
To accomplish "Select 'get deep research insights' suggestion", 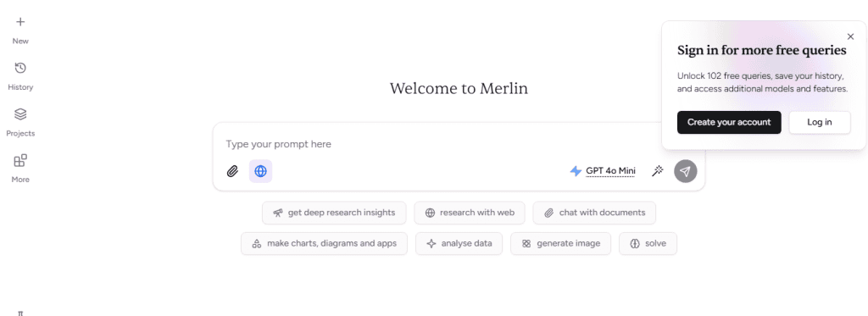I will (334, 213).
